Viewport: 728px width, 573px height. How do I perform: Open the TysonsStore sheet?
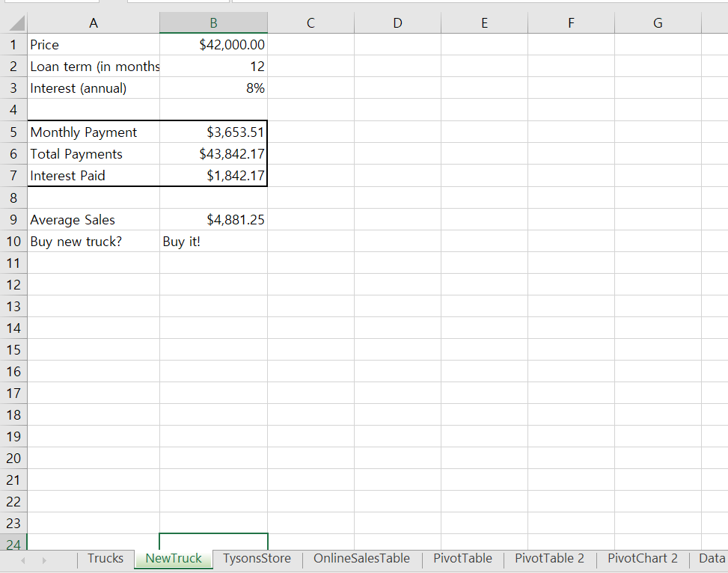[257, 558]
